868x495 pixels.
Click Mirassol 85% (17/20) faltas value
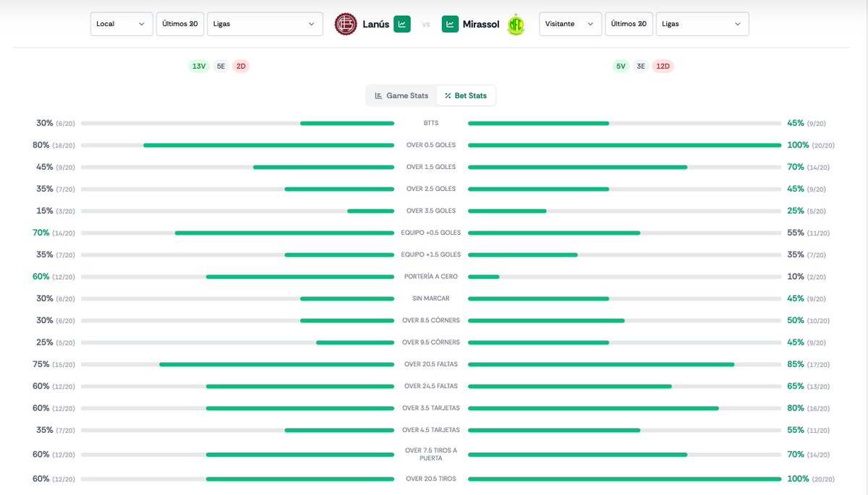[809, 364]
